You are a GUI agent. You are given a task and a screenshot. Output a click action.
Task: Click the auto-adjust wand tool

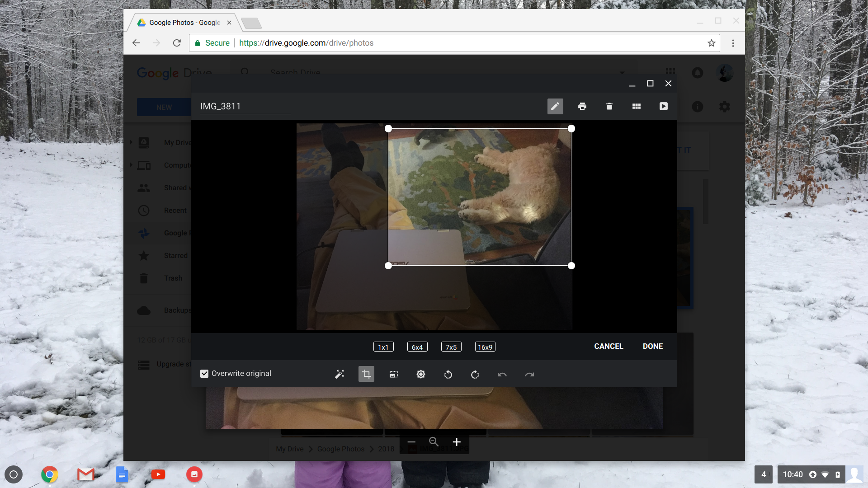pos(339,374)
